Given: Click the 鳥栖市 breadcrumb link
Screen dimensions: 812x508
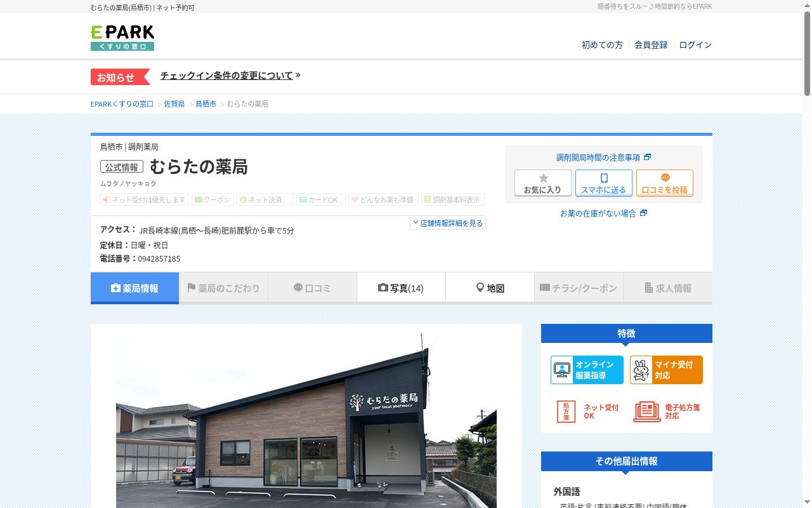Looking at the screenshot, I should (206, 104).
